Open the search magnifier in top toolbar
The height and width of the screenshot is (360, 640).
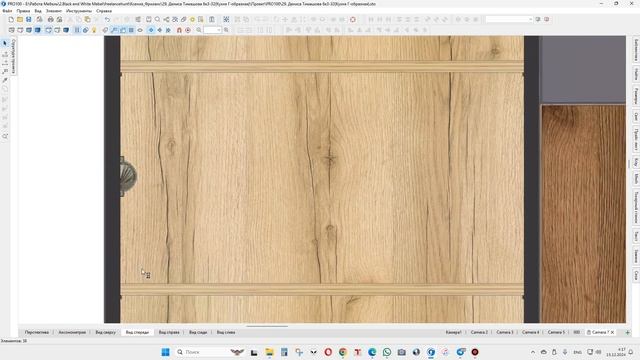158,20
